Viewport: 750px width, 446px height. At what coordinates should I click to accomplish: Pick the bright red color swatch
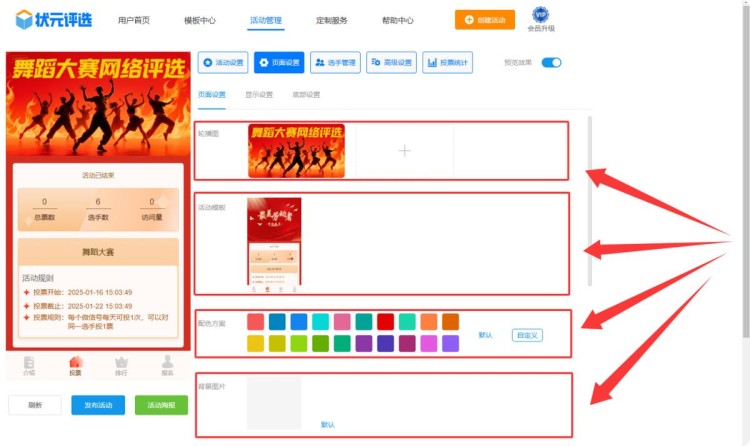(385, 322)
